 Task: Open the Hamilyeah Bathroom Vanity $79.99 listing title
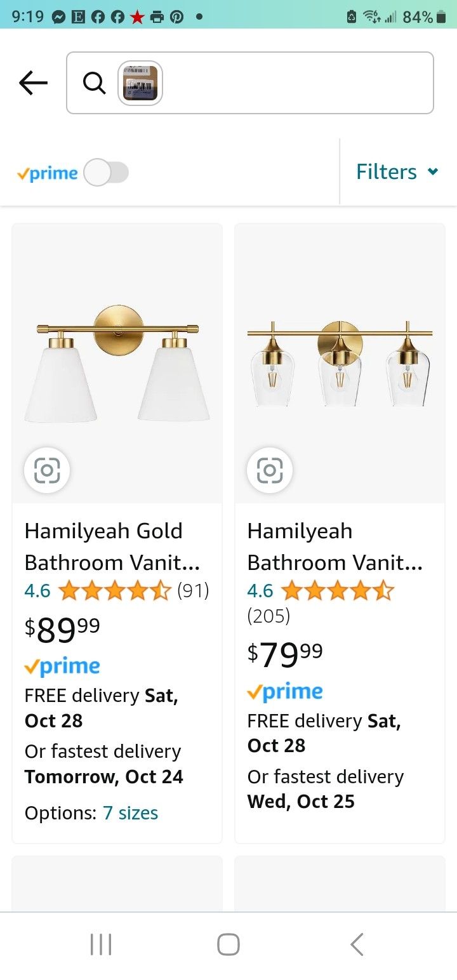(334, 546)
